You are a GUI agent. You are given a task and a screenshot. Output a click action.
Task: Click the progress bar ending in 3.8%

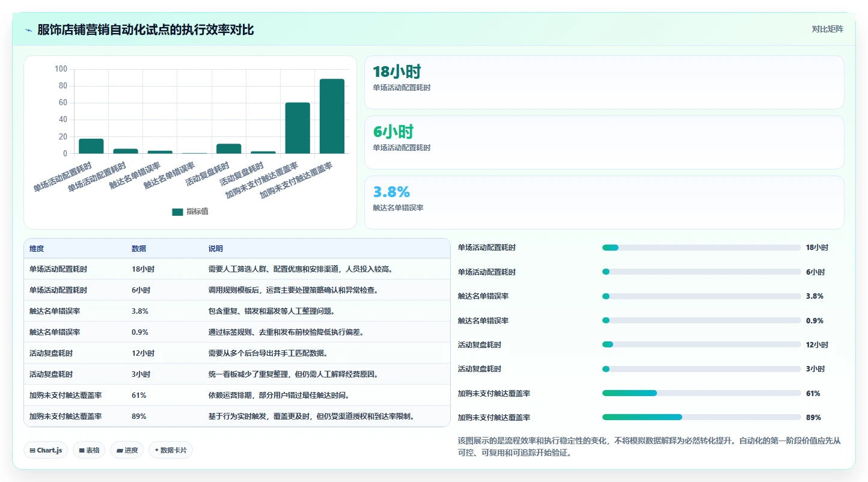tap(701, 296)
